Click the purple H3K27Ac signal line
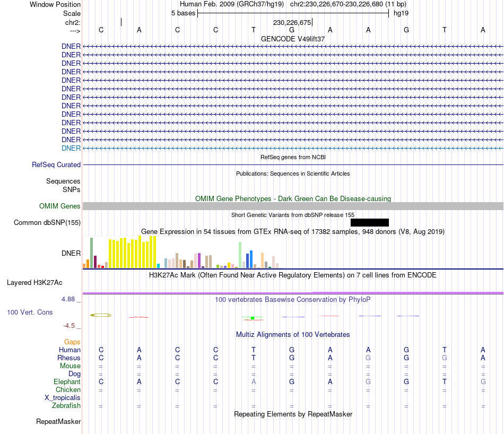504x434 pixels. tap(293, 293)
